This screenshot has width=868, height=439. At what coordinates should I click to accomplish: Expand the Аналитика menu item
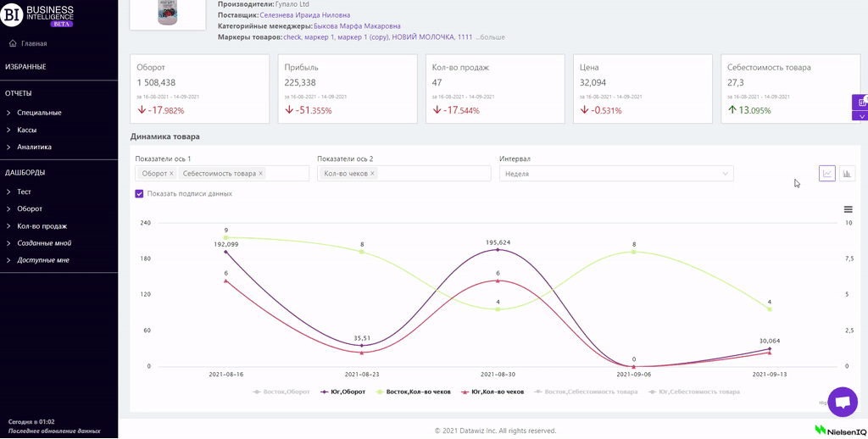[x=34, y=147]
